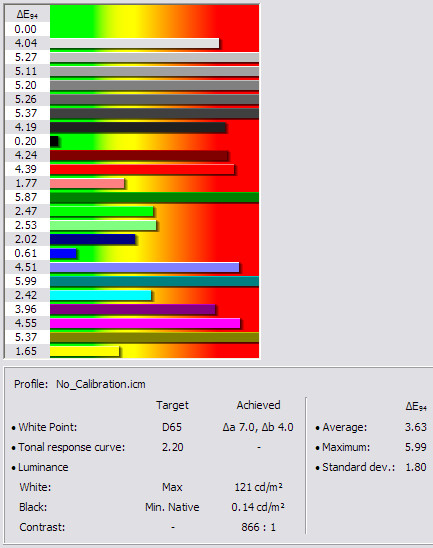Select the Maximum label in the summary

[346, 447]
